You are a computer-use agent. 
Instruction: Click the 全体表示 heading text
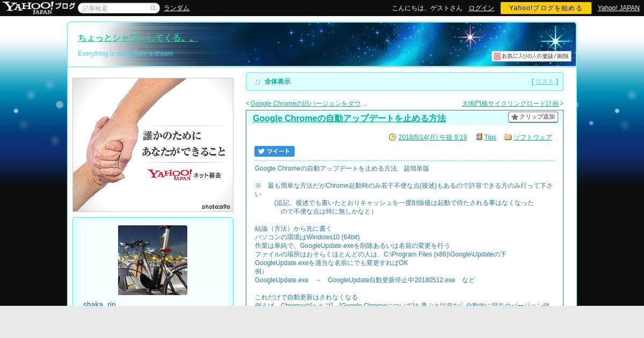pos(277,82)
